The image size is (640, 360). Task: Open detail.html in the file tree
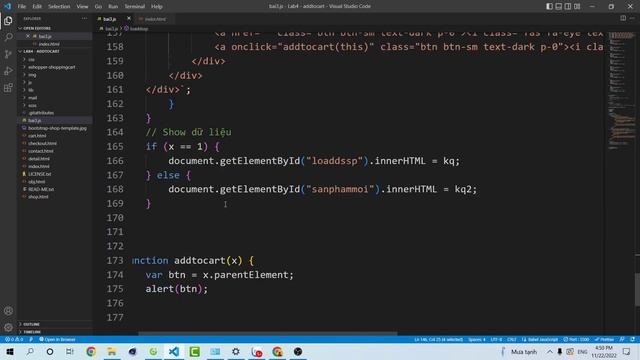click(x=39, y=159)
